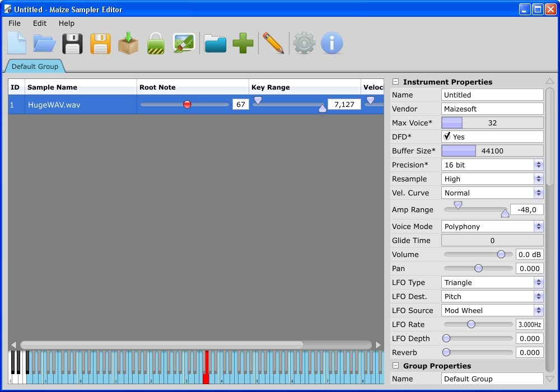Add a sample with the green plus icon
The image size is (560, 392).
tap(242, 43)
